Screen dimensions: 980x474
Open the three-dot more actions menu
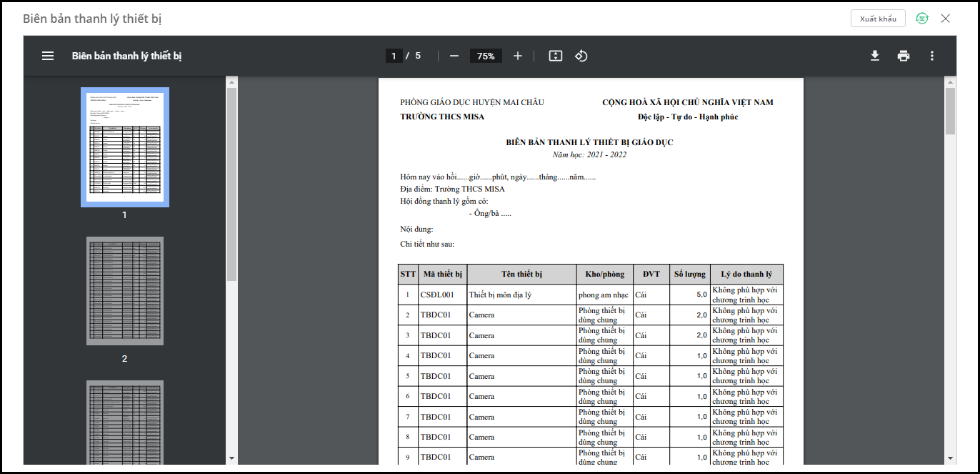pyautogui.click(x=932, y=56)
